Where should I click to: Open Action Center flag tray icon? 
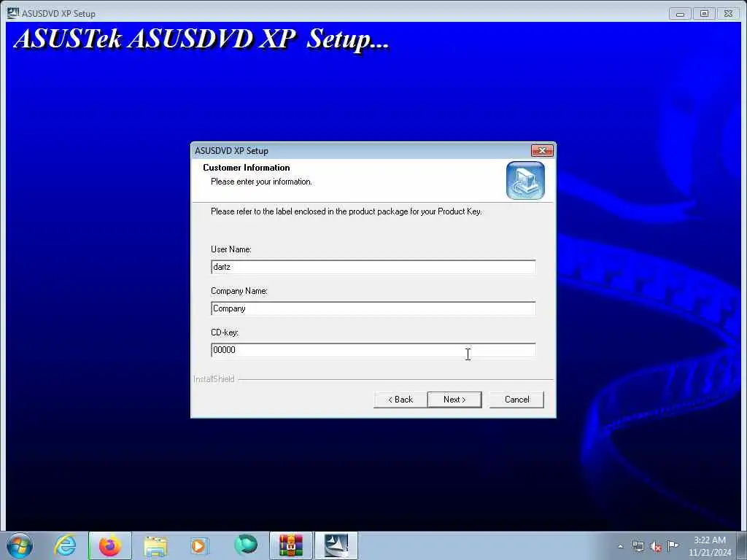(x=673, y=545)
